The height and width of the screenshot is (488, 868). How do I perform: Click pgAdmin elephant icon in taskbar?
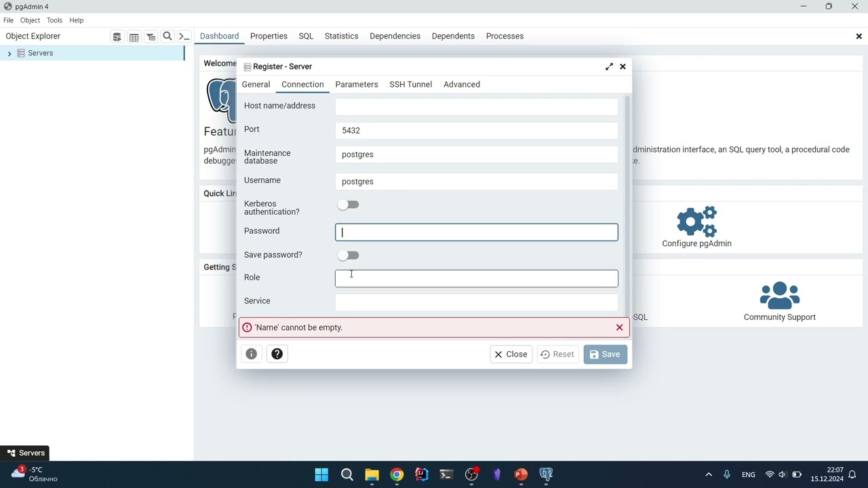pos(546,474)
